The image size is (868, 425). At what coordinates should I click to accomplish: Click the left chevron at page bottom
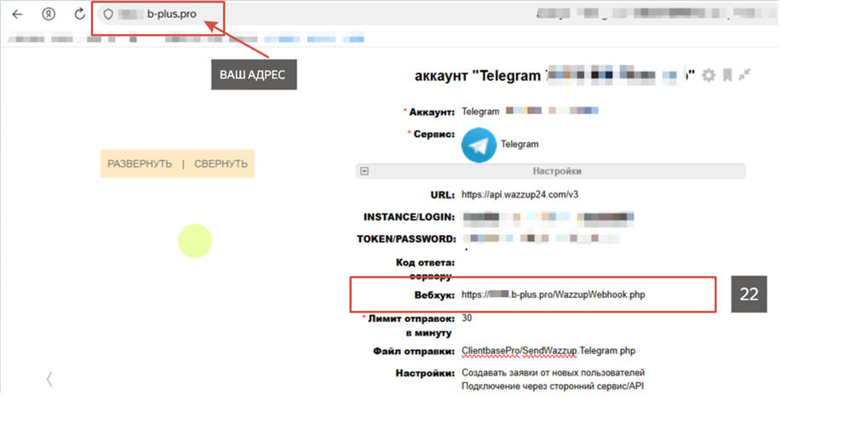(x=49, y=379)
